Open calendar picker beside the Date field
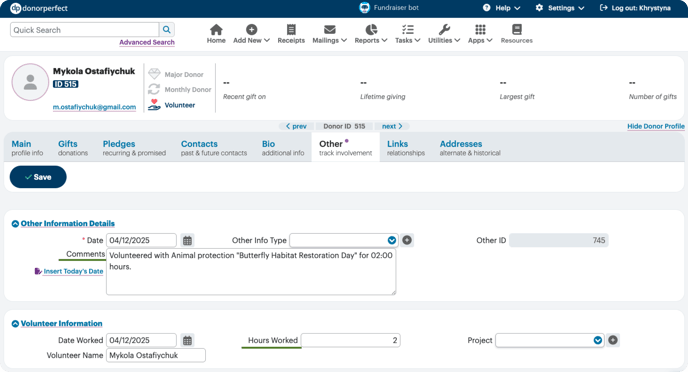The width and height of the screenshot is (688, 372). (x=187, y=240)
